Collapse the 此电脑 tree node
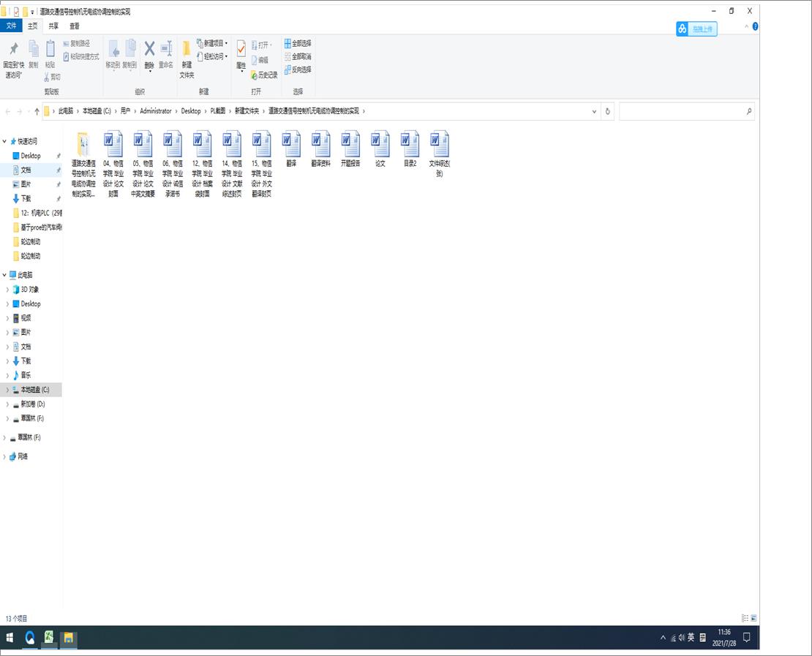This screenshot has height=656, width=812. coord(4,275)
